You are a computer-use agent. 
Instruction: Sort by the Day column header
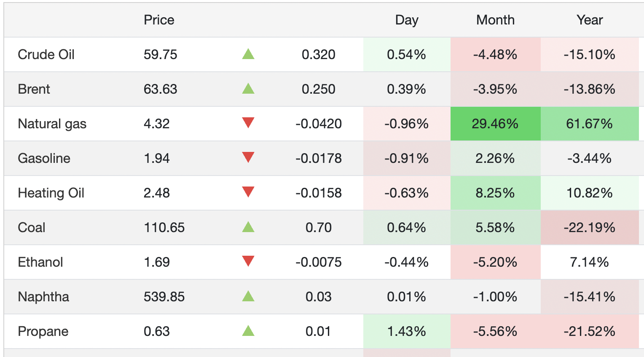tap(407, 20)
